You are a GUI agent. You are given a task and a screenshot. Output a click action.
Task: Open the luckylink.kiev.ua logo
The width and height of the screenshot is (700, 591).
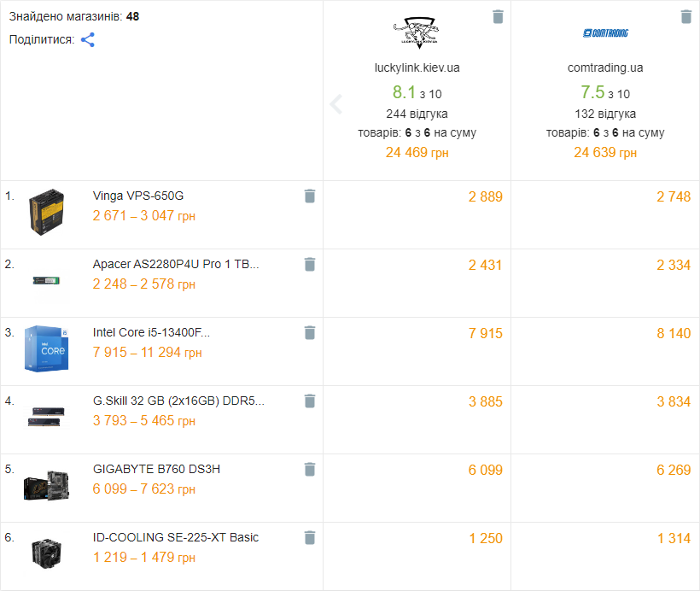coord(417,32)
